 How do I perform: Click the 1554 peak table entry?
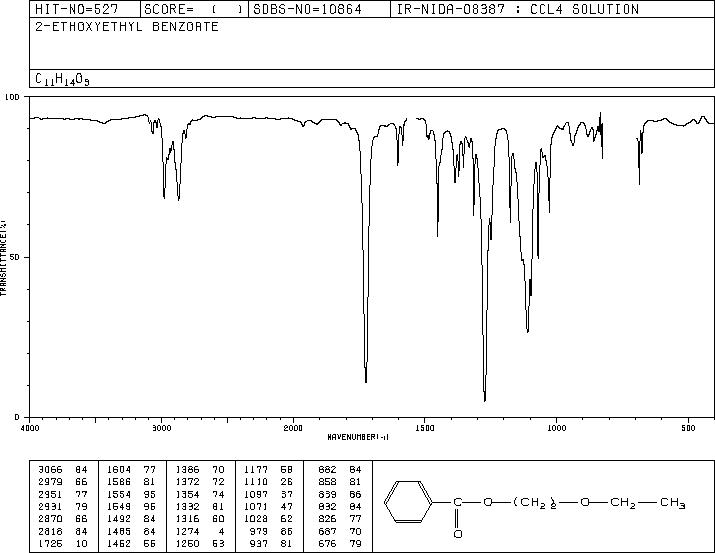(x=131, y=494)
